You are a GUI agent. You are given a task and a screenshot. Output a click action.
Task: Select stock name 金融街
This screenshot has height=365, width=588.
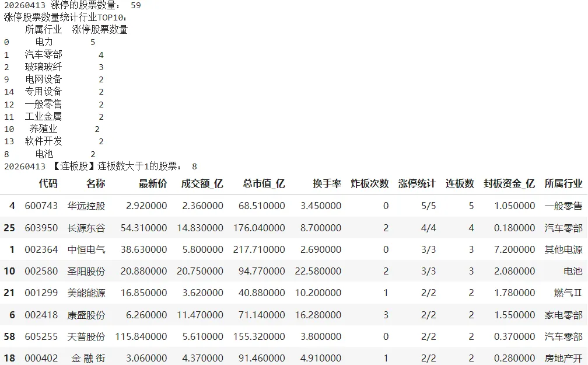coord(88,358)
